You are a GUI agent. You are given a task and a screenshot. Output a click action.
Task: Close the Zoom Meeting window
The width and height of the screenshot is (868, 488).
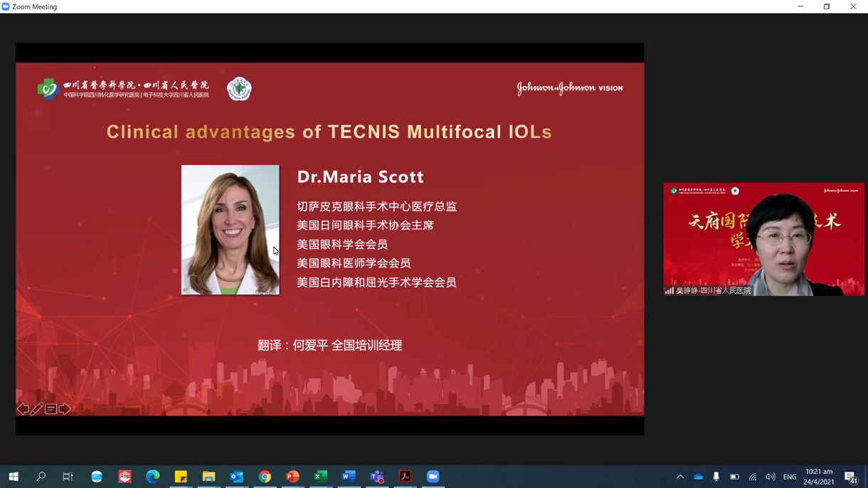click(853, 6)
